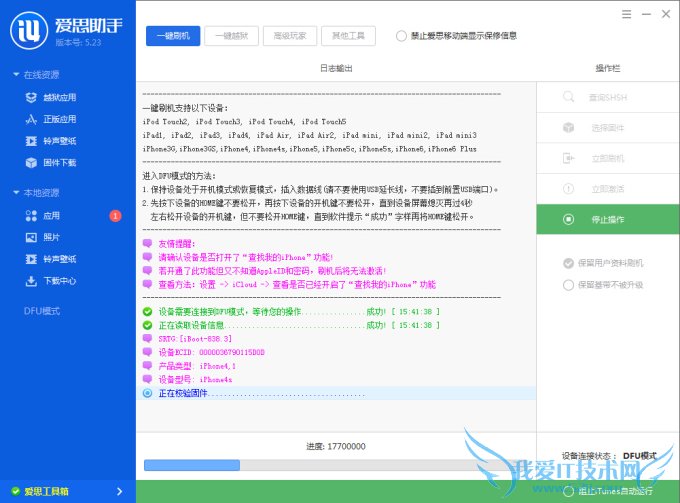Screen dimensions: 680x503
Task: Open the hamburger menu icon
Action: coord(626,14)
